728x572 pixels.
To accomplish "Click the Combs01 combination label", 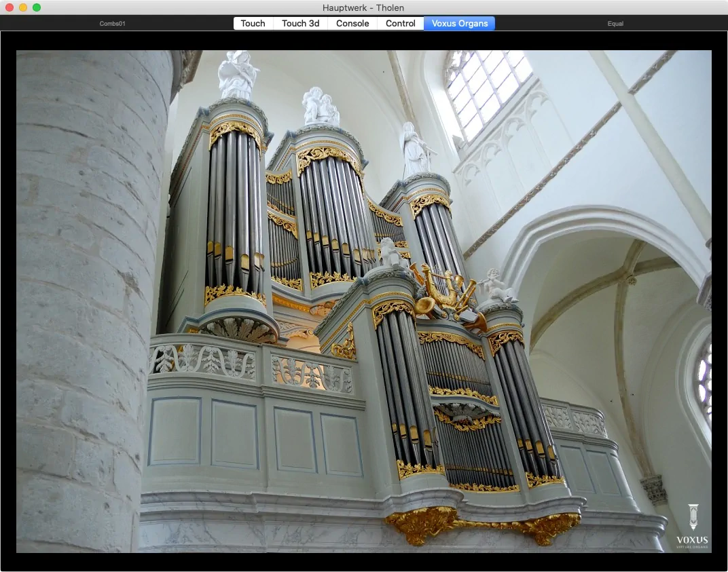I will 113,24.
